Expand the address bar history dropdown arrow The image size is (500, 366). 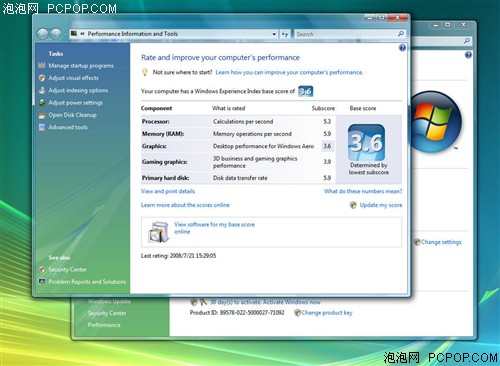(274, 34)
